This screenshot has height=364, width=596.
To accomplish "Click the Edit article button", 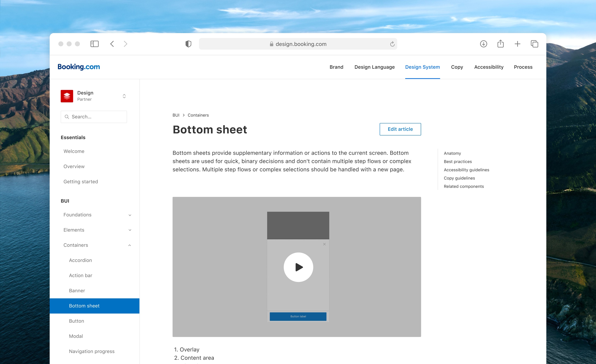I will pyautogui.click(x=400, y=129).
